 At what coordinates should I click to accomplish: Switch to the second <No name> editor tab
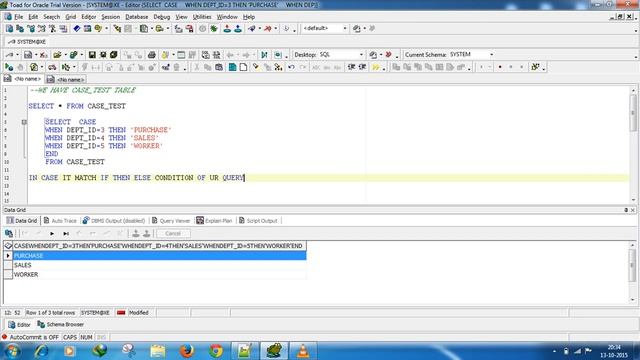(x=66, y=79)
